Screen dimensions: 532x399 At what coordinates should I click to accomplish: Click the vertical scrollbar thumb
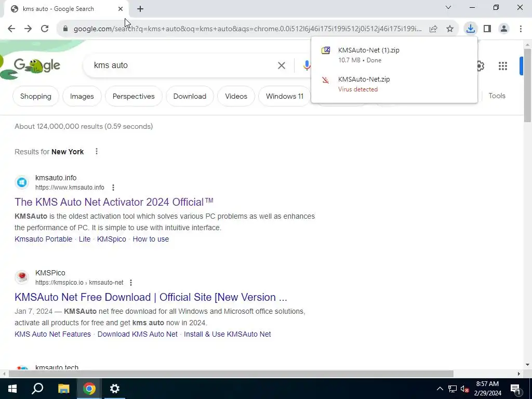click(x=528, y=85)
